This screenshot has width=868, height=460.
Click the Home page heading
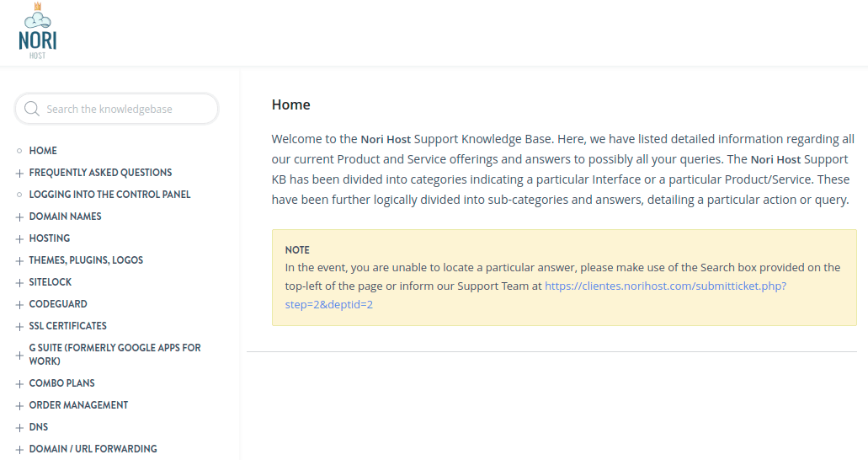point(290,104)
